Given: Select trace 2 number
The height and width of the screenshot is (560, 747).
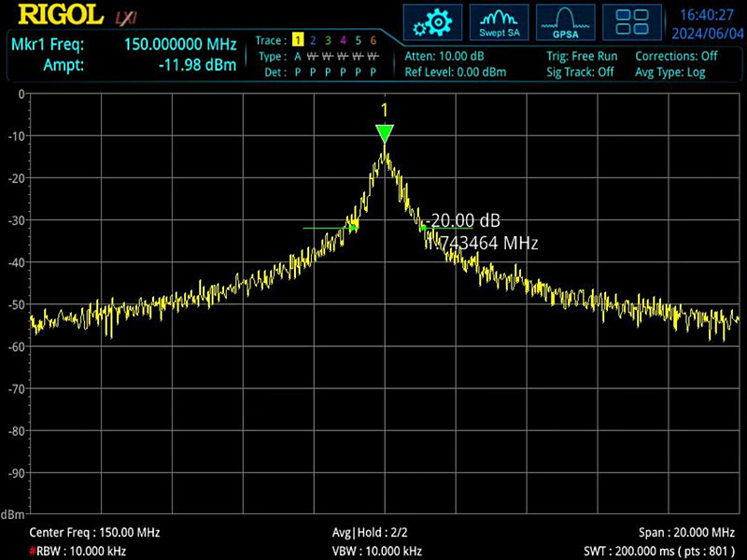Looking at the screenshot, I should (313, 40).
